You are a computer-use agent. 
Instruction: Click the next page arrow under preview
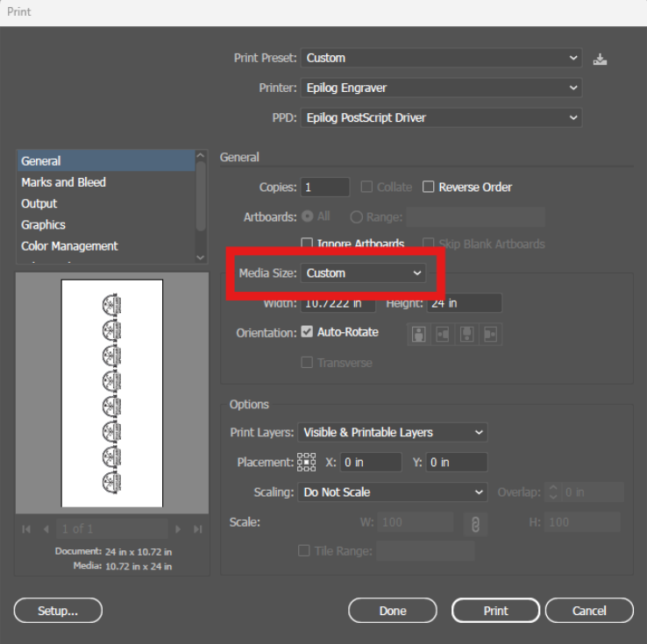pos(180,529)
